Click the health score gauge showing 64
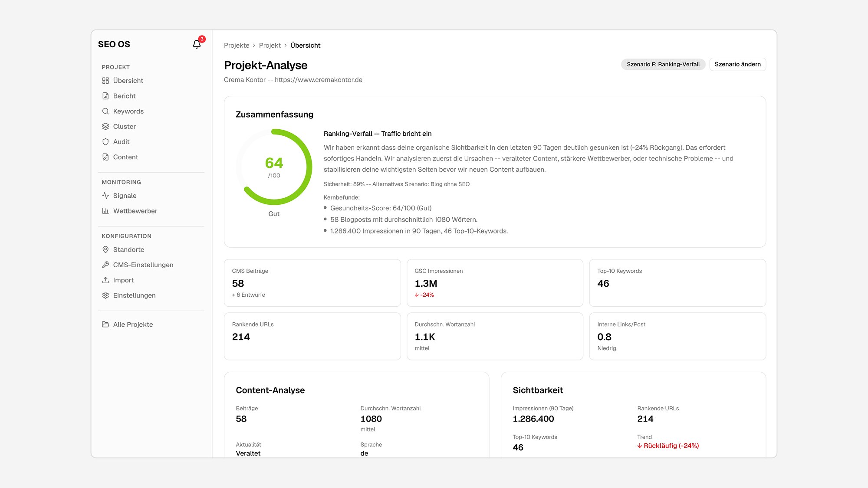The image size is (868, 488). pyautogui.click(x=274, y=167)
